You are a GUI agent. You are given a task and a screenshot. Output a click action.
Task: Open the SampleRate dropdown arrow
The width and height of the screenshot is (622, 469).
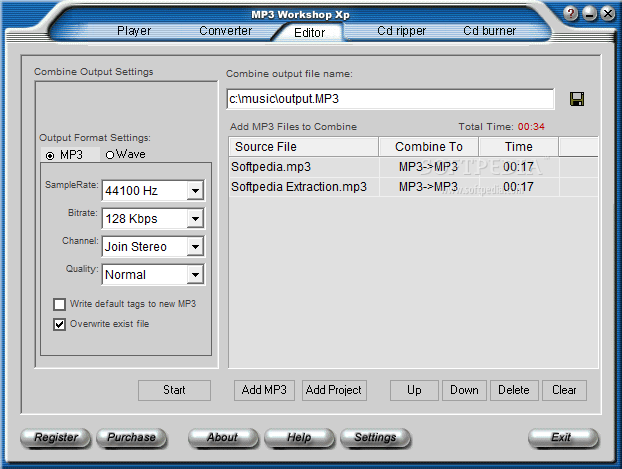pos(195,191)
